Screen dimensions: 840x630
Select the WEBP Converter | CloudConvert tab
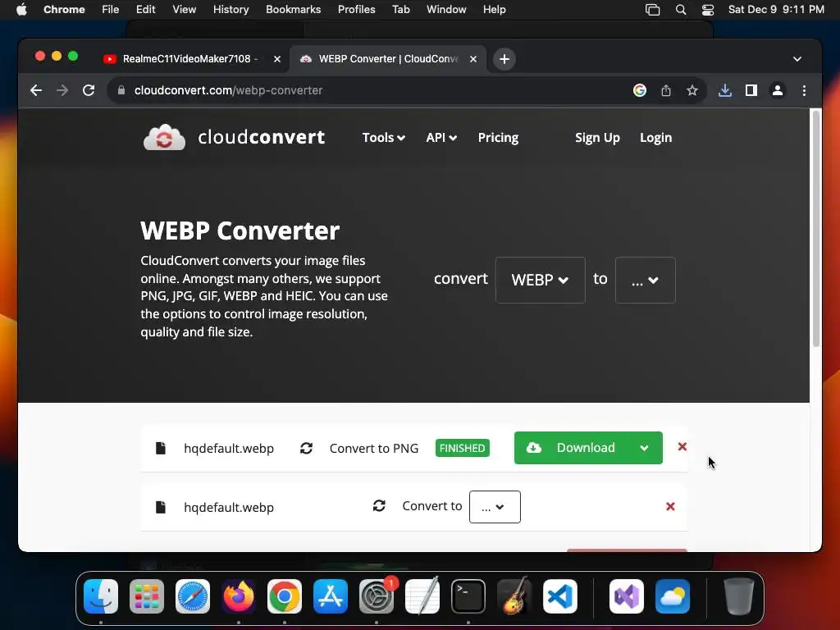pyautogui.click(x=388, y=59)
